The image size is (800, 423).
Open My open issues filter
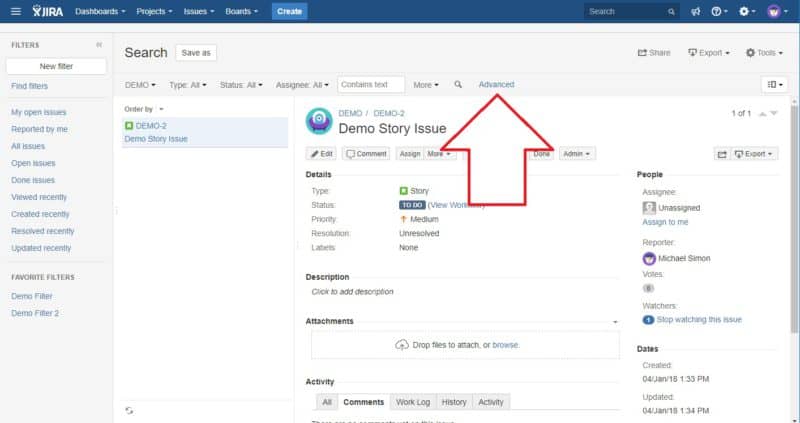39,112
